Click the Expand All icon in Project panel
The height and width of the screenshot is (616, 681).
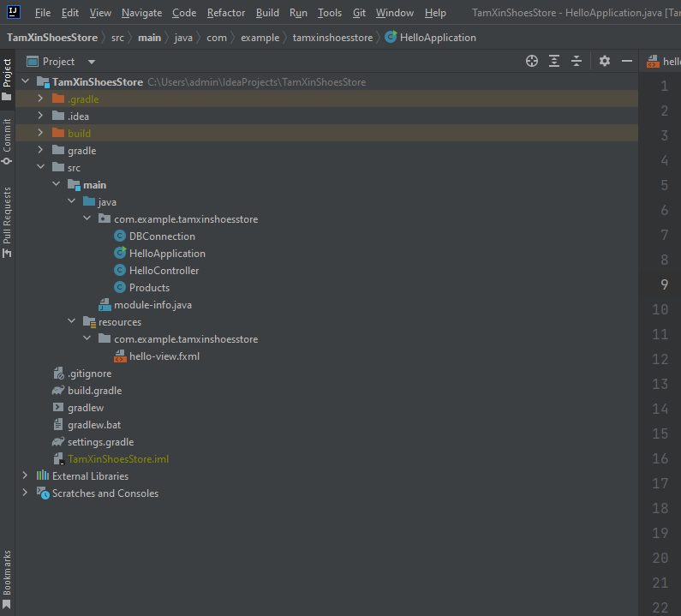553,61
